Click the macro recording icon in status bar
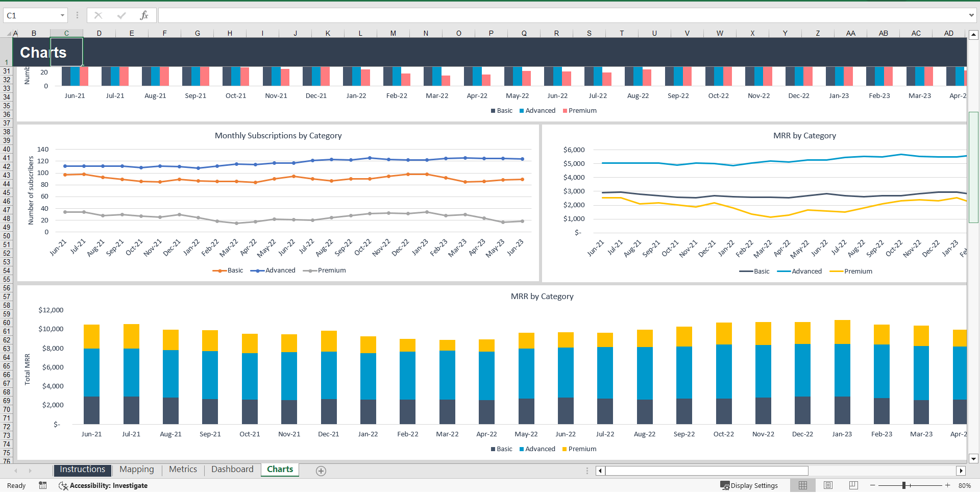This screenshot has width=980, height=493. pos(43,485)
